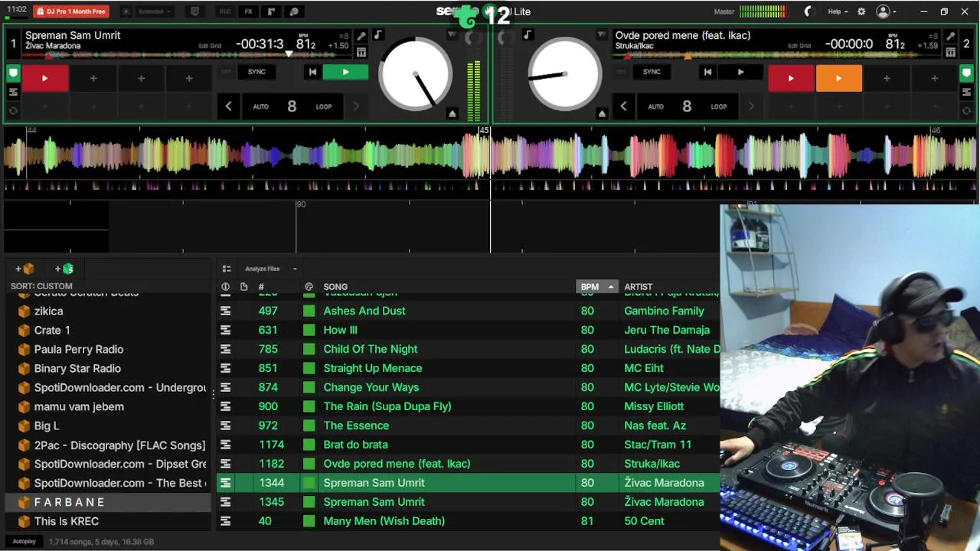Select deck 2 cue points tab icon
980x551 pixels.
point(967,73)
